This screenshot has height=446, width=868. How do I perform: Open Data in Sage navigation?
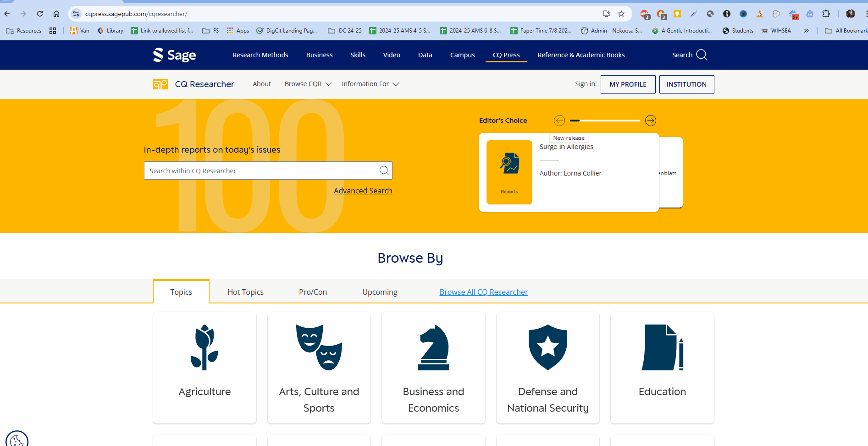425,55
